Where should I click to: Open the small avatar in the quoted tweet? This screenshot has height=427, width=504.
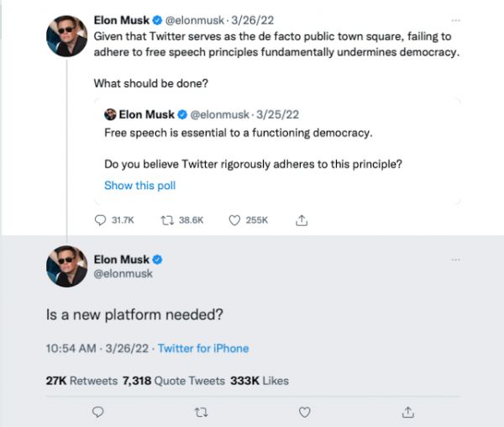coord(109,114)
